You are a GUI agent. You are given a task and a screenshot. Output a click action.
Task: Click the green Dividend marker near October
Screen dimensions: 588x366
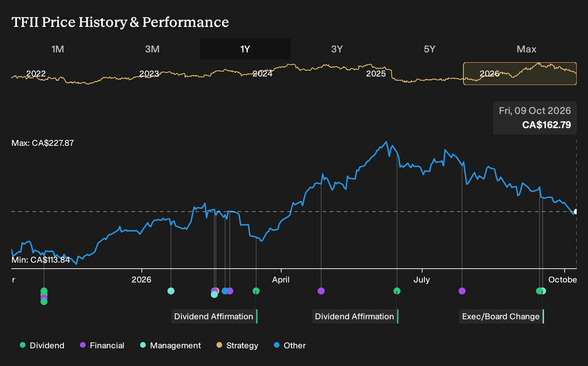tap(539, 291)
